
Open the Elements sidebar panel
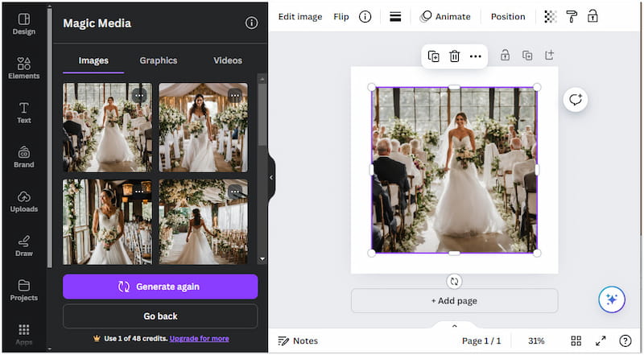(x=24, y=68)
